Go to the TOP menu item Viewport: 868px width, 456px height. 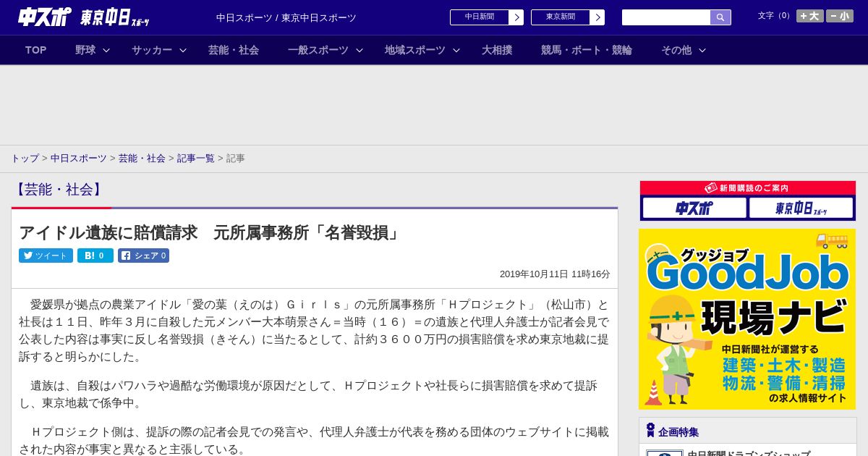coord(36,50)
